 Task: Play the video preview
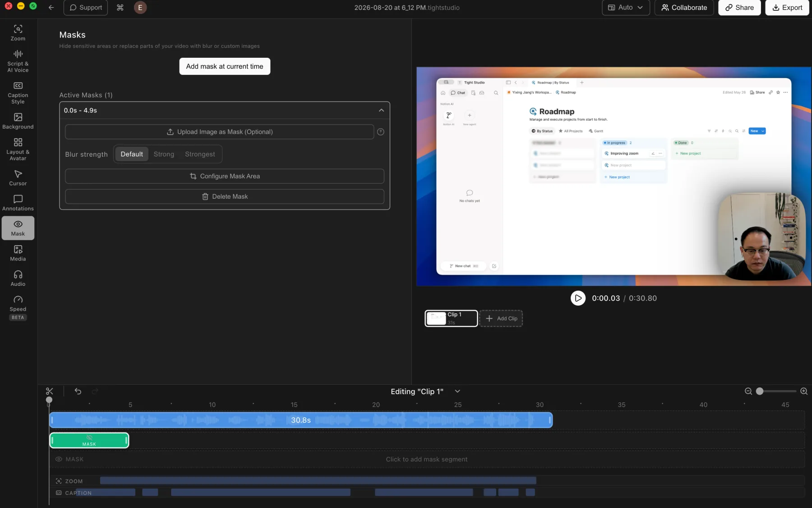coord(578,298)
